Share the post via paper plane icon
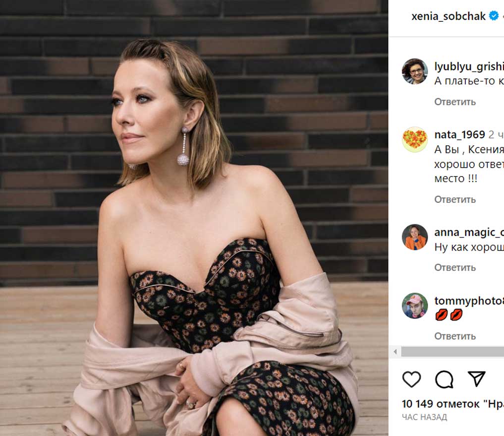Image resolution: width=504 pixels, height=436 pixels. 476,379
